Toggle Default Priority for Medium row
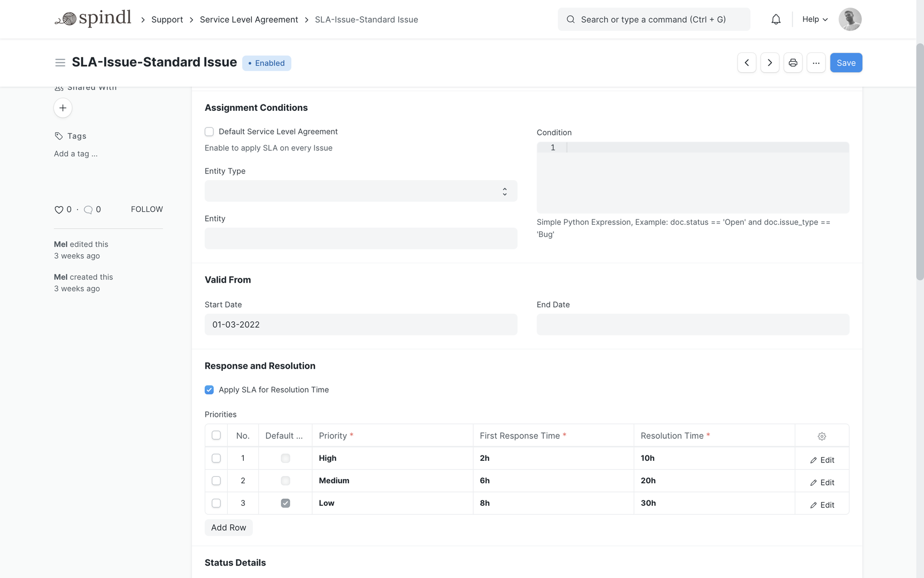924x578 pixels. pyautogui.click(x=286, y=481)
